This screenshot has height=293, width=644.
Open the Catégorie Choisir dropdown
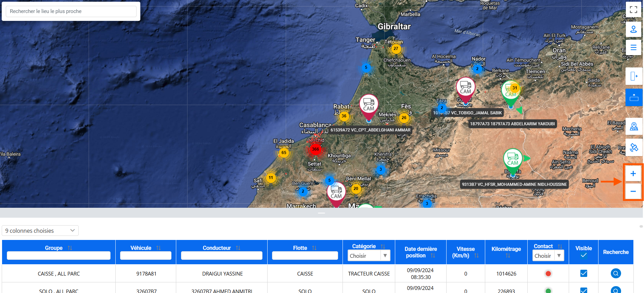(369, 256)
